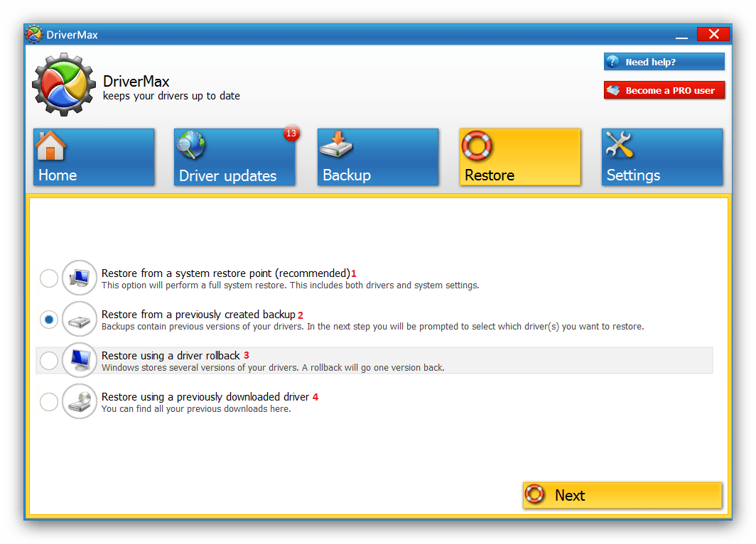This screenshot has width=756, height=544.
Task: Select restore using driver rollback radio
Action: pyautogui.click(x=49, y=361)
